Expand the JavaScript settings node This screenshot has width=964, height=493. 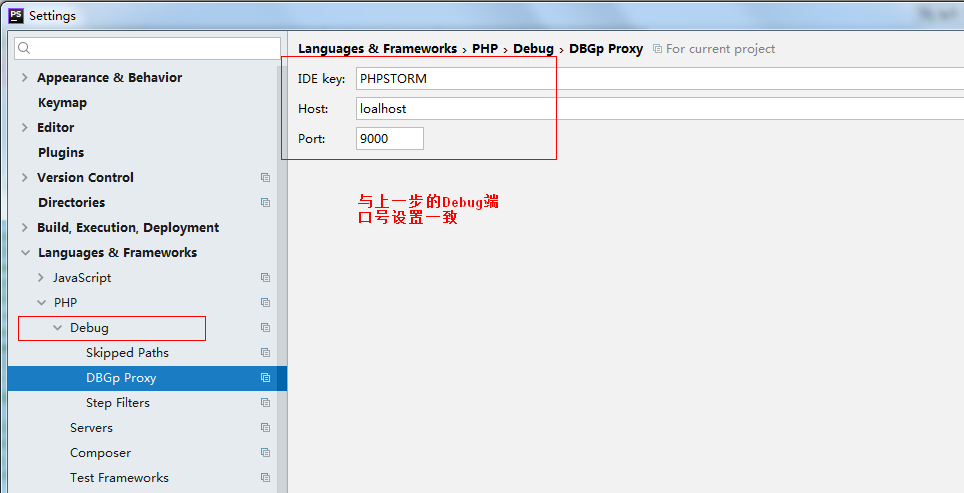[40, 278]
